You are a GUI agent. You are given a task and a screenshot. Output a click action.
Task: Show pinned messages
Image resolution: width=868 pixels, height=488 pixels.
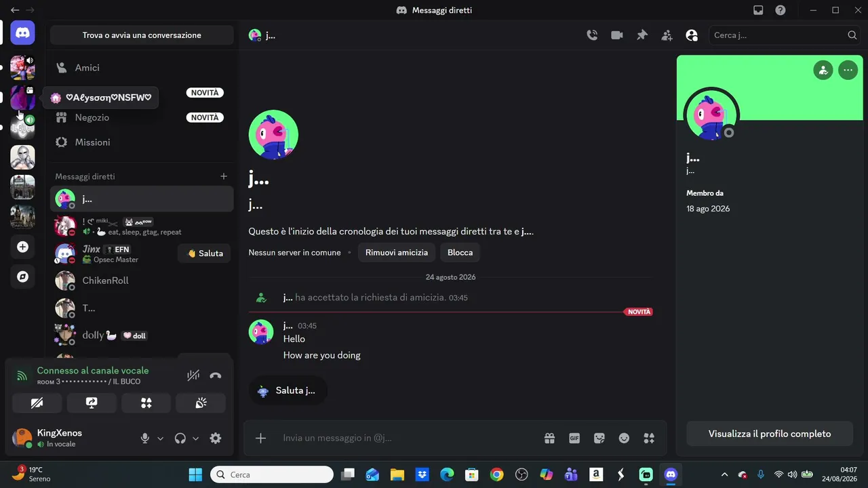click(x=642, y=35)
